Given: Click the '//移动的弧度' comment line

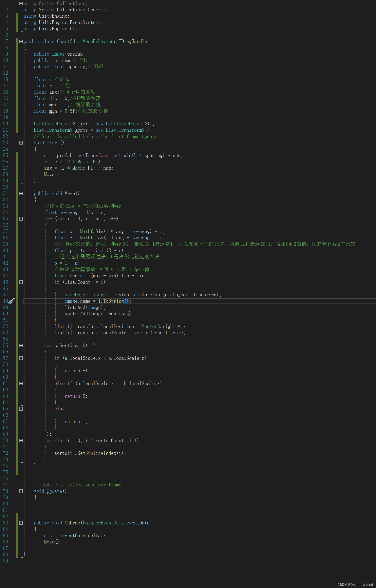Looking at the screenshot, I should (x=83, y=206).
